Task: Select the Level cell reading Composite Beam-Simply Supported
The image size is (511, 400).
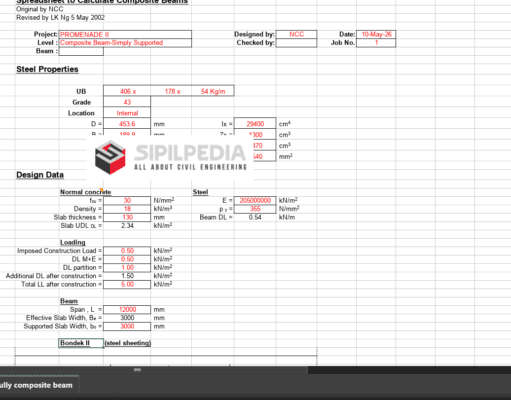Action: click(x=125, y=43)
